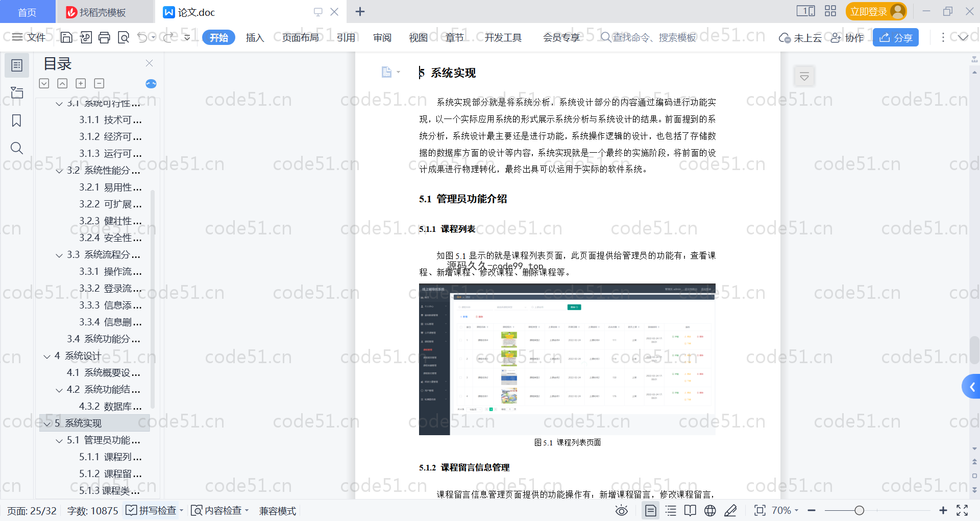The height and width of the screenshot is (521, 980).
Task: Collapse the 3.3 系统流程分 outline node
Action: [59, 255]
